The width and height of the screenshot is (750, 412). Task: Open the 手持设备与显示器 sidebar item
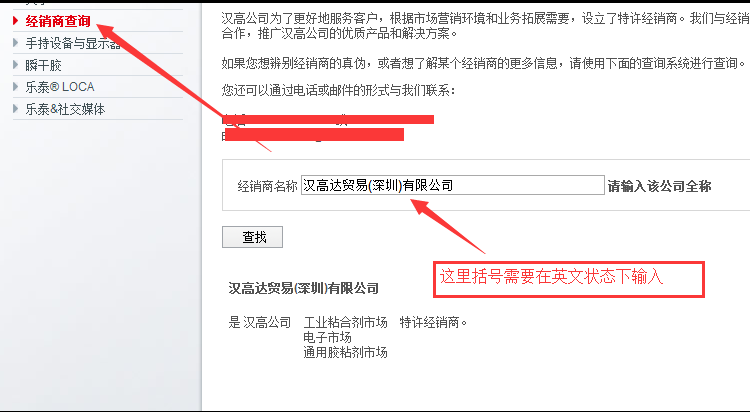(73, 43)
